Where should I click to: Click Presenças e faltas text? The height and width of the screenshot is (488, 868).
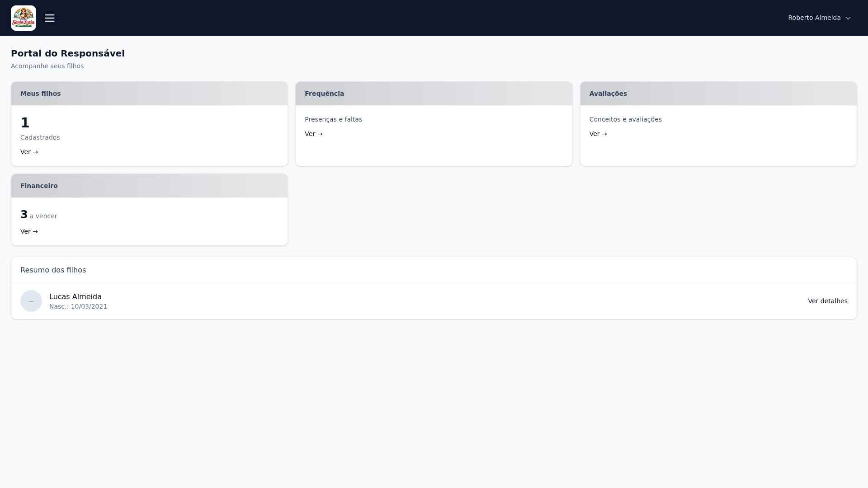click(x=333, y=119)
